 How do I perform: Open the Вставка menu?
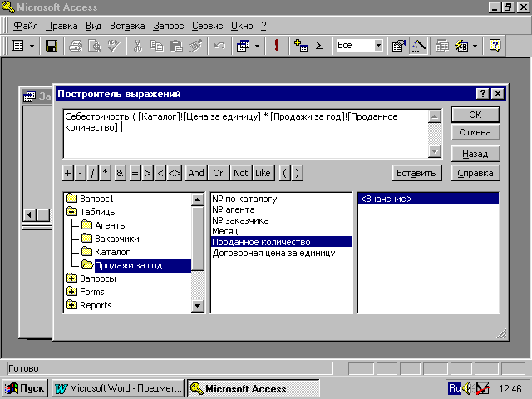click(127, 26)
